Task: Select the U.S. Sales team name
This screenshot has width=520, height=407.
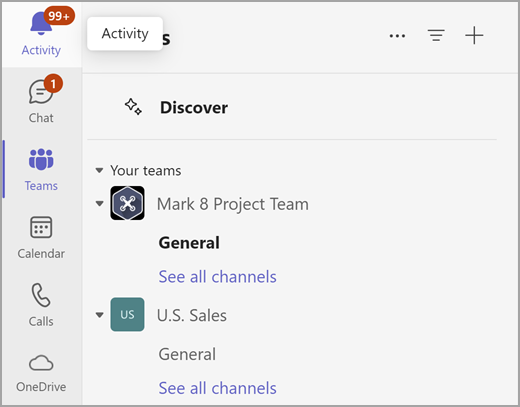Action: coord(192,315)
